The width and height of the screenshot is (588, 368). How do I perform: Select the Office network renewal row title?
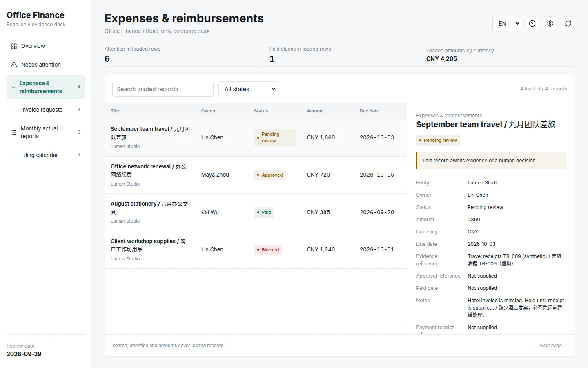149,171
